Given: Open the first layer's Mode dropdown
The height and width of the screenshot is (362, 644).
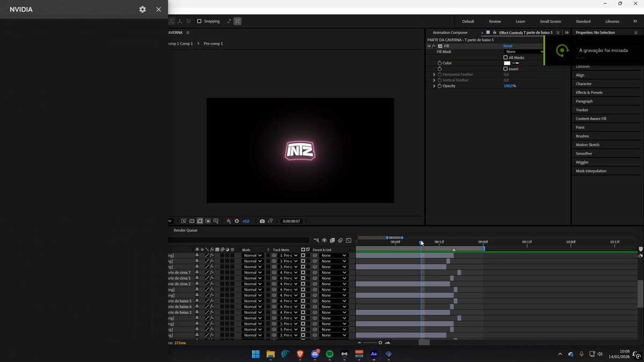Looking at the screenshot, I should (252, 255).
